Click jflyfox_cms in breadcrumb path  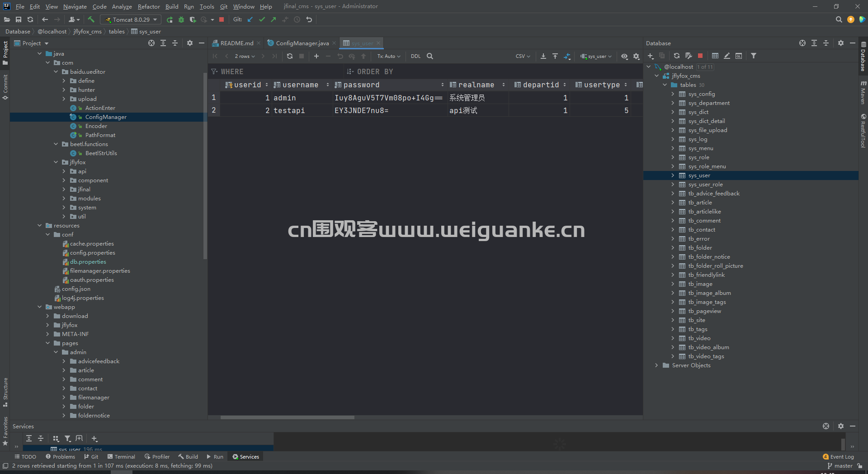[x=88, y=31]
